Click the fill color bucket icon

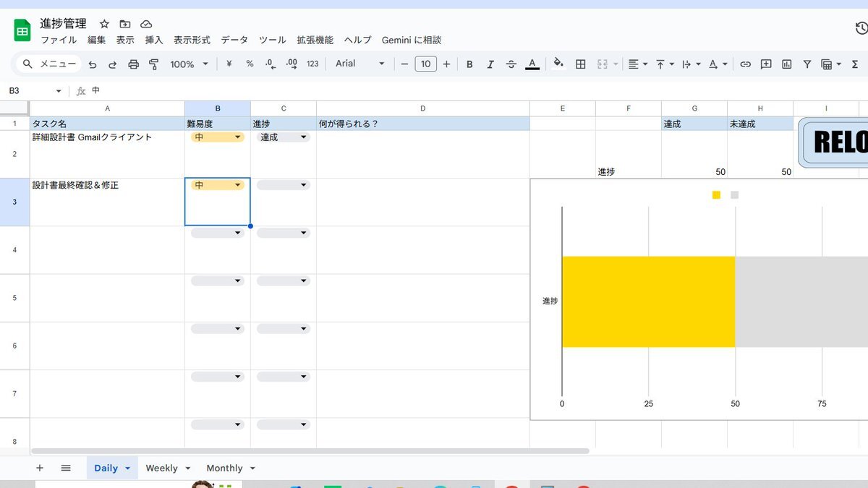[558, 64]
